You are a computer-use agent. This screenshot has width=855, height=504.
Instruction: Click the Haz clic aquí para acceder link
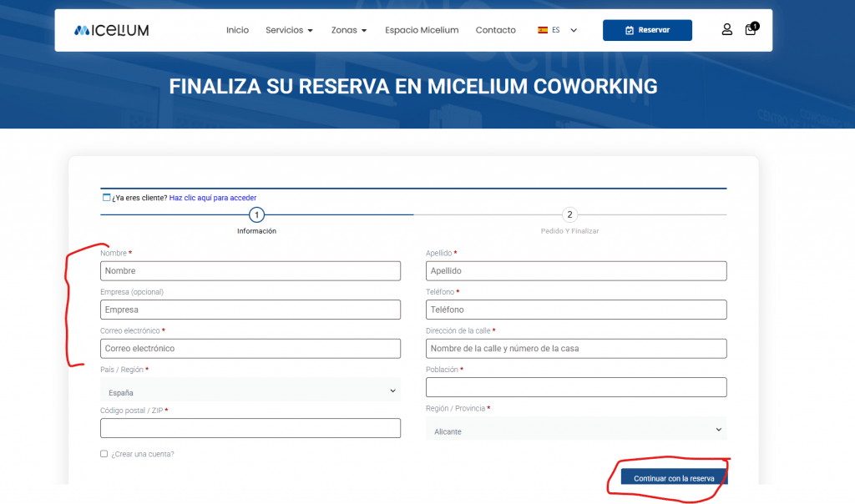click(x=212, y=198)
